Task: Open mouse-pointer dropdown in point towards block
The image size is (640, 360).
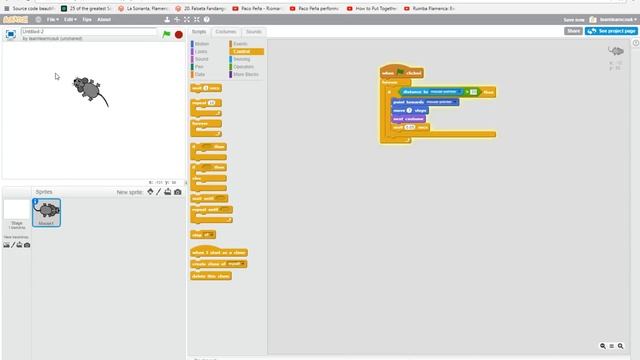Action: click(x=441, y=102)
